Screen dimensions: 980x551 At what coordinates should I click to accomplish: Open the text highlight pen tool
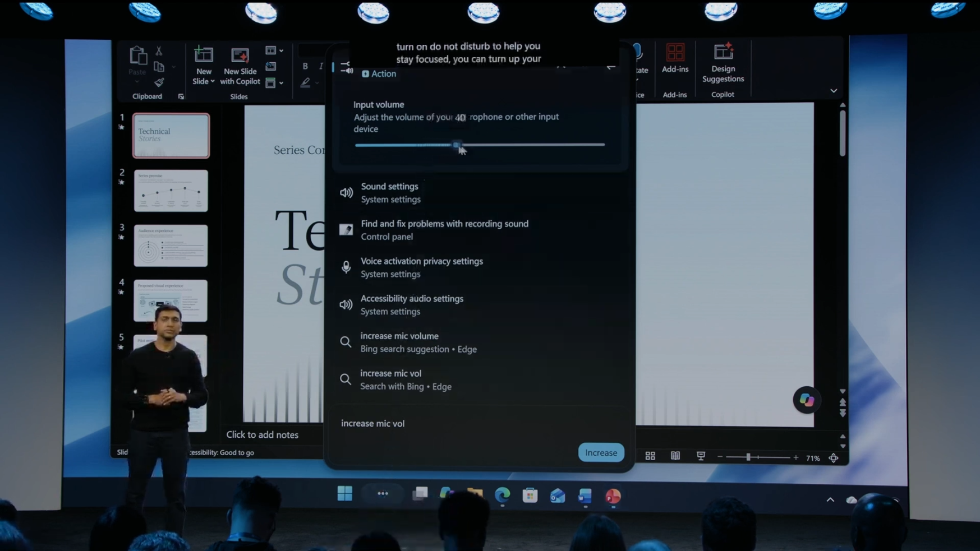[305, 83]
